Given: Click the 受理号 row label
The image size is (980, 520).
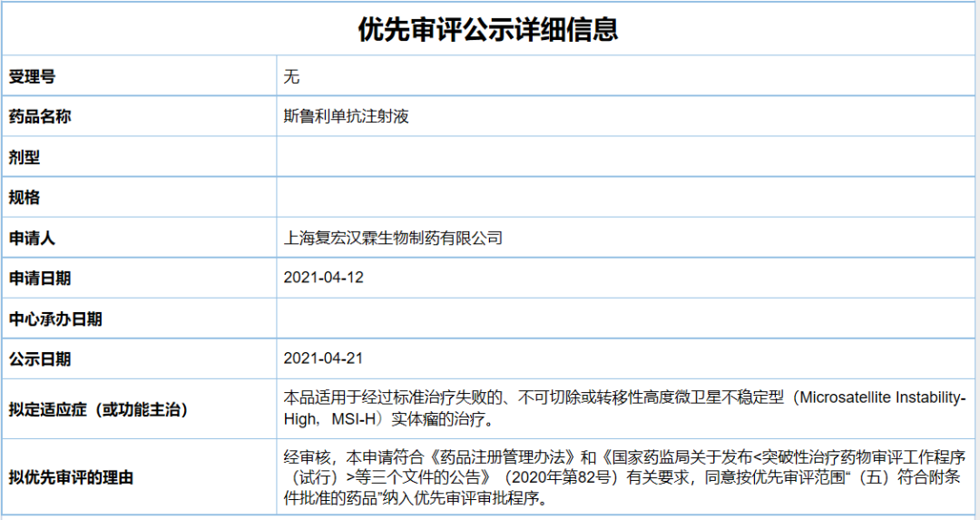Looking at the screenshot, I should click(32, 77).
